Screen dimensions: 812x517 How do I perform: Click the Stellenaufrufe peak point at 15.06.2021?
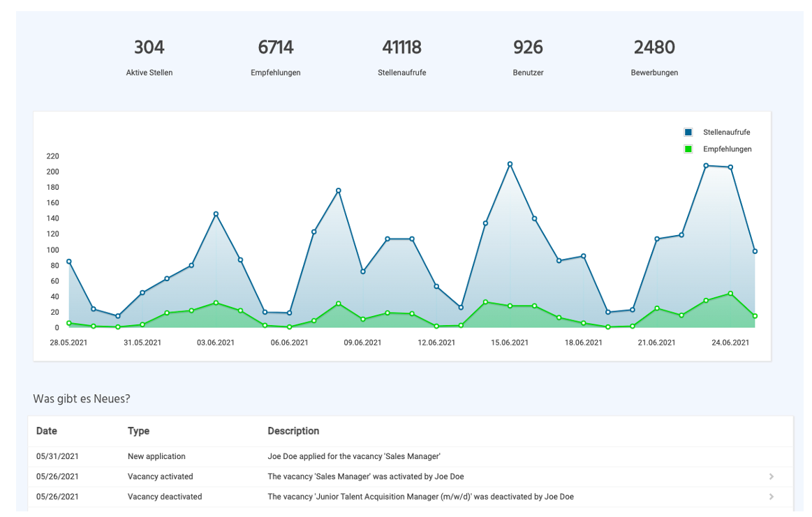tap(510, 164)
